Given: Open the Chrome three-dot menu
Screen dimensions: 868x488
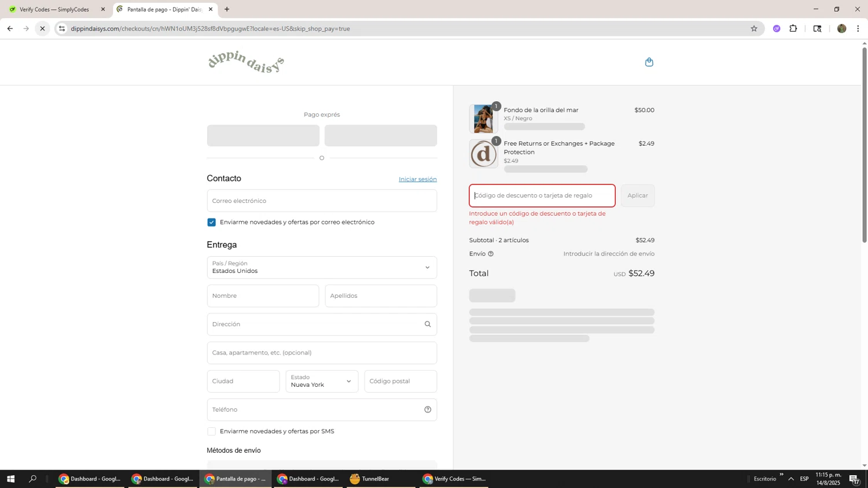Looking at the screenshot, I should pyautogui.click(x=858, y=28).
